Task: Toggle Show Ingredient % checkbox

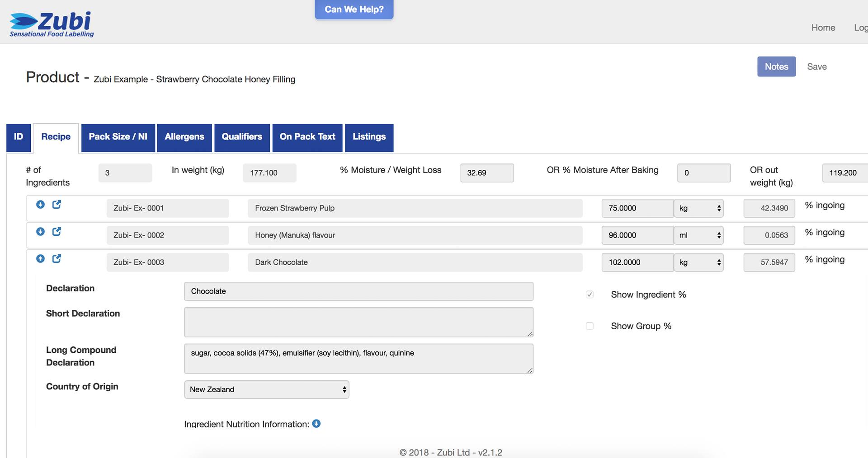Action: click(590, 294)
